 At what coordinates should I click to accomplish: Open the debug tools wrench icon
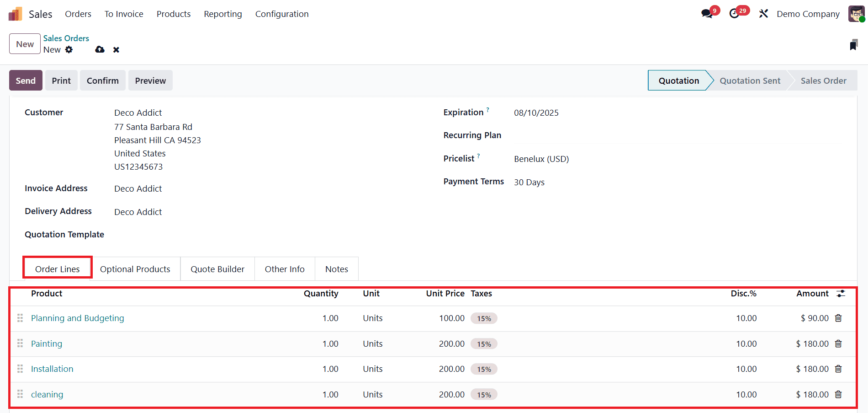click(763, 14)
